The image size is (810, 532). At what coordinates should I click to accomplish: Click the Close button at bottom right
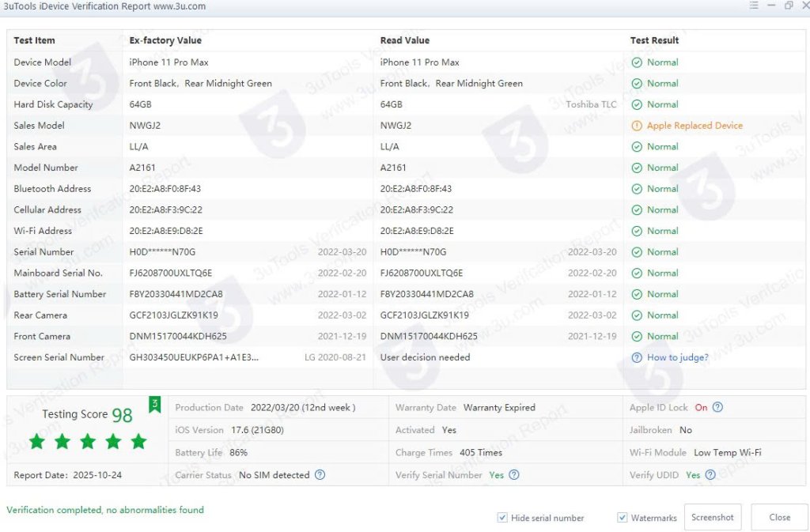point(779,517)
